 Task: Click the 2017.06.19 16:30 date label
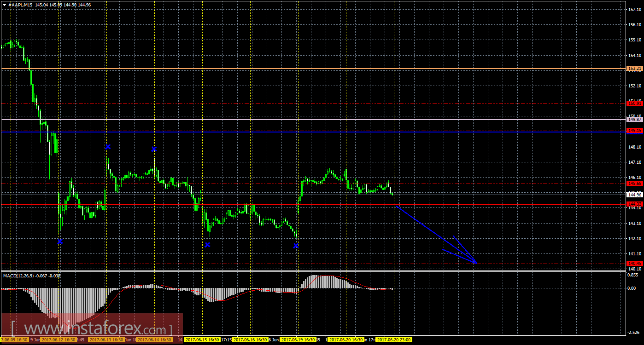point(298,340)
